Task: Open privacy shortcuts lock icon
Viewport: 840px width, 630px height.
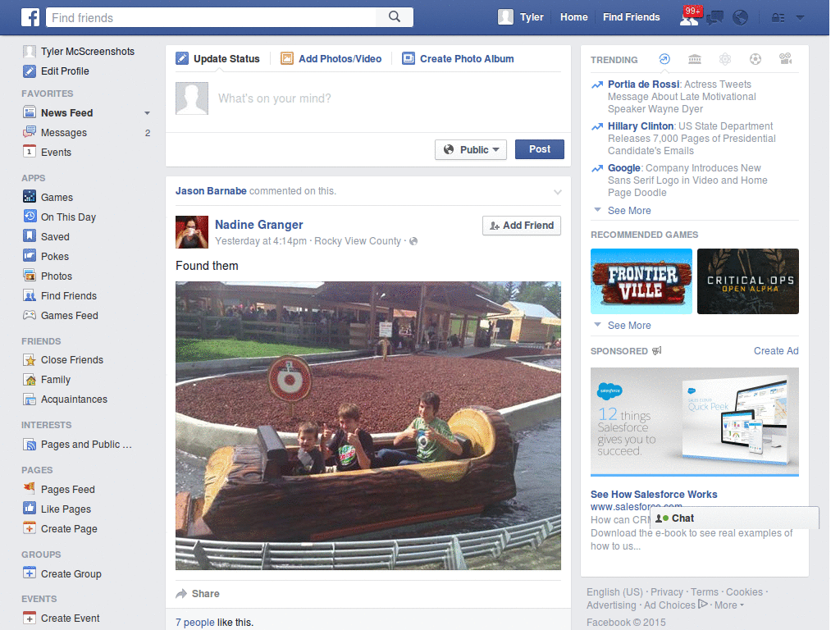Action: pyautogui.click(x=778, y=18)
